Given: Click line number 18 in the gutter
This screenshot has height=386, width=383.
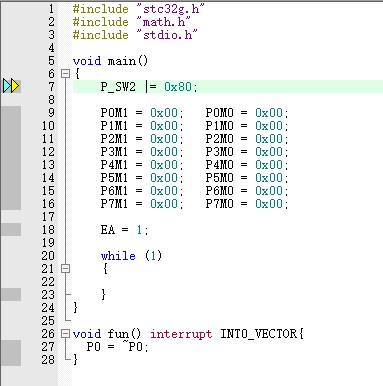Looking at the screenshot, I should [x=48, y=230].
